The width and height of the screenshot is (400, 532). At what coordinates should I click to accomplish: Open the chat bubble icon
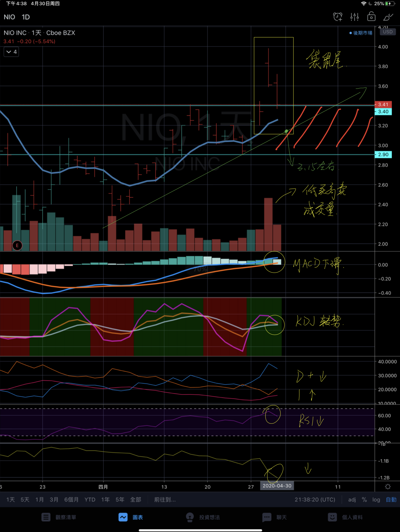(x=267, y=517)
